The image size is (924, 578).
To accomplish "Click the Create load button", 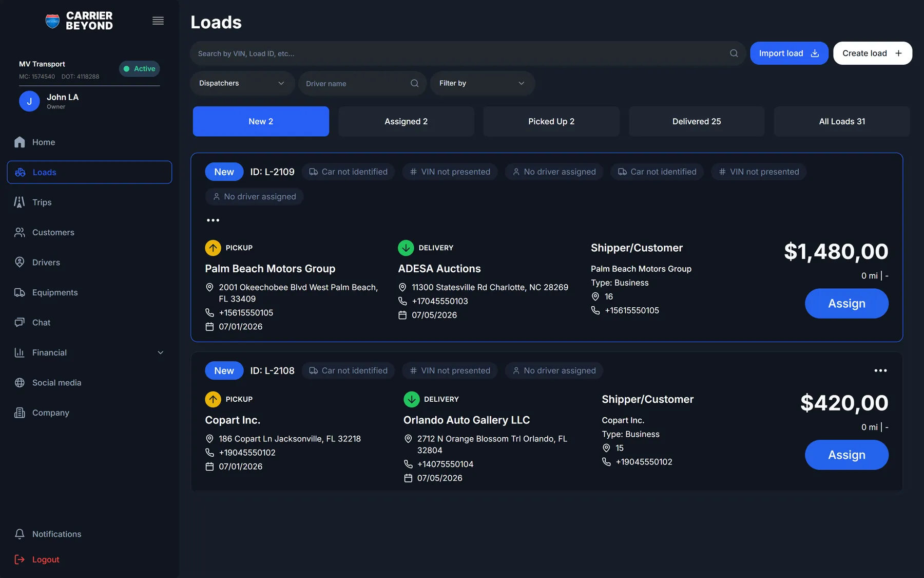I will (873, 53).
